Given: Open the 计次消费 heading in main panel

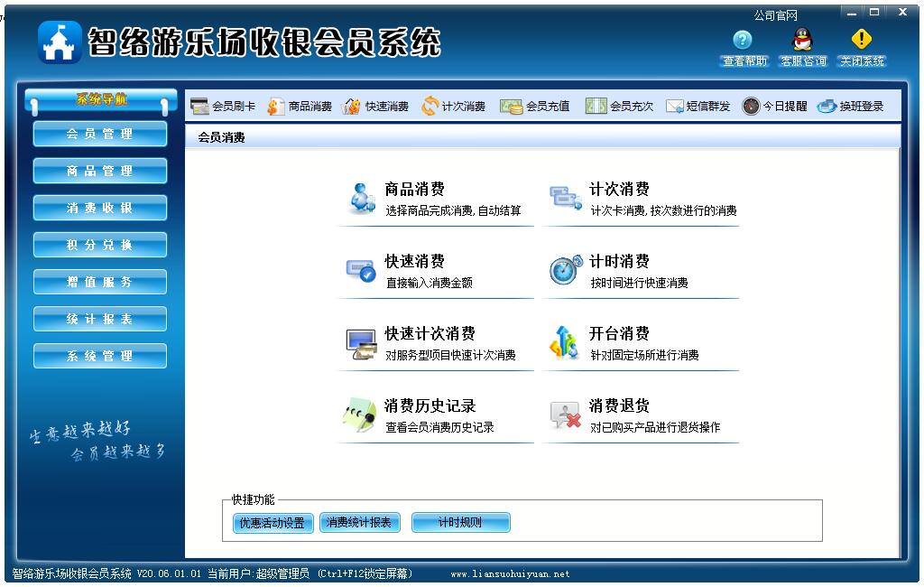Looking at the screenshot, I should pos(619,190).
